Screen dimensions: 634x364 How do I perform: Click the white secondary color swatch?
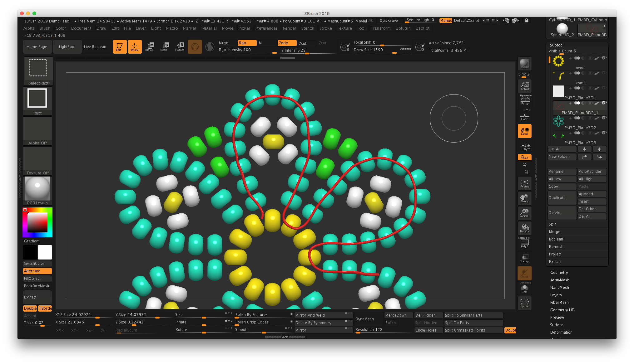pos(45,252)
